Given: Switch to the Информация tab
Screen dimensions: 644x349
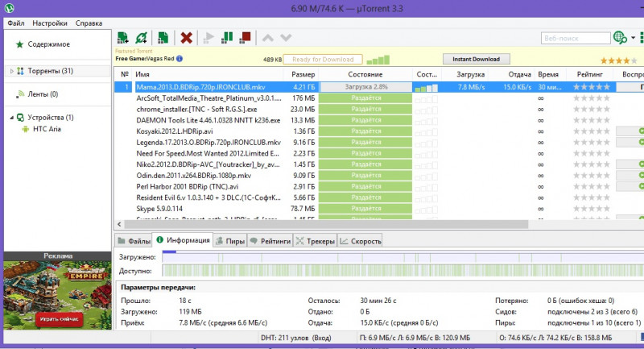Looking at the screenshot, I should pyautogui.click(x=183, y=240).
